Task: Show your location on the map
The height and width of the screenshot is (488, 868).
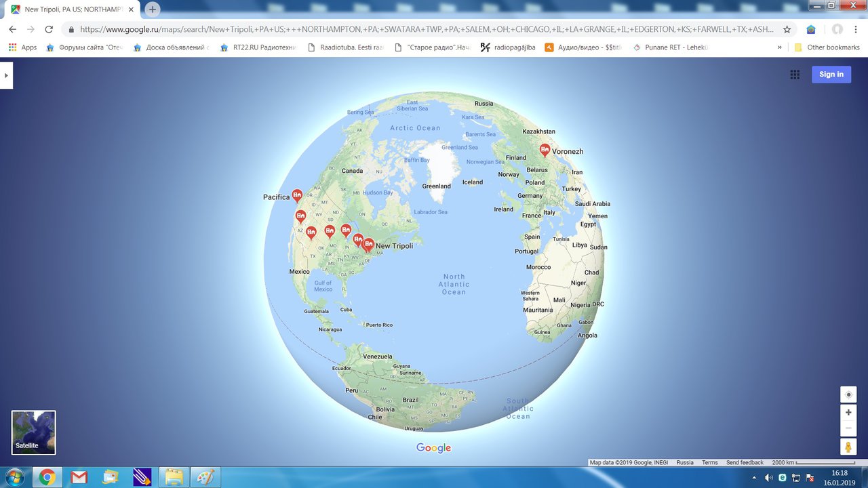Action: point(848,394)
